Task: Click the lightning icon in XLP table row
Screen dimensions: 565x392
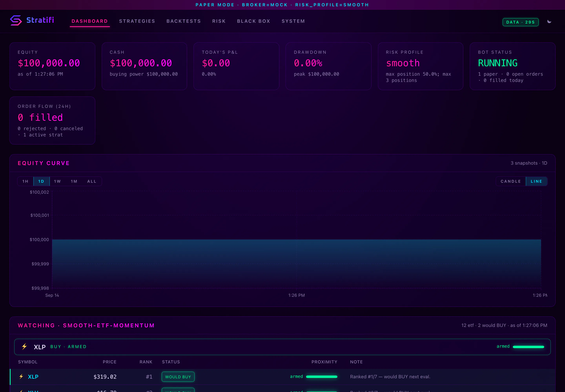Action: coord(21,377)
